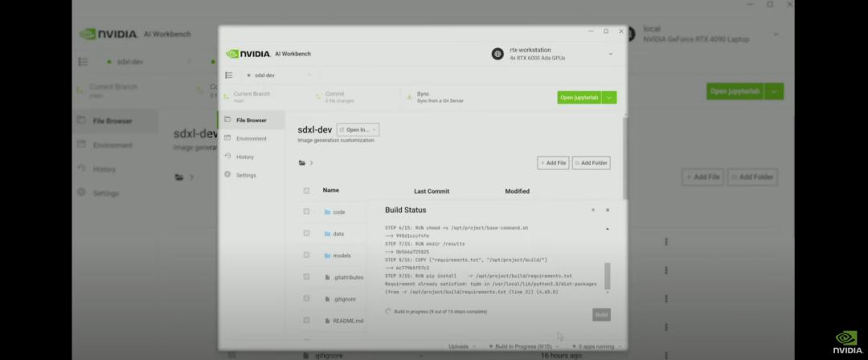Click Current Branch icon in front window
The image size is (868, 360).
[x=226, y=97]
